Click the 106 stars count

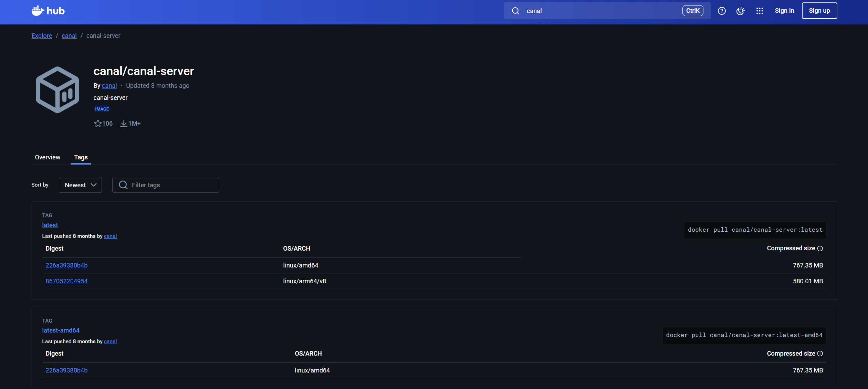pyautogui.click(x=107, y=124)
